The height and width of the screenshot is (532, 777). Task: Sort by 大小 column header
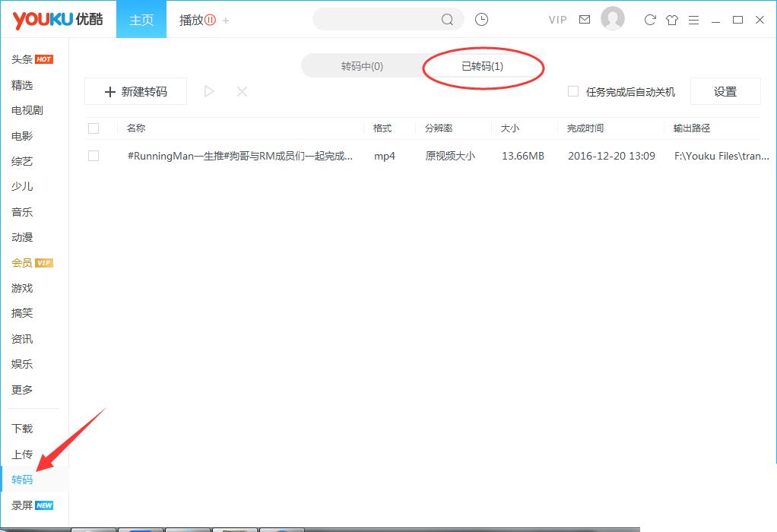[x=510, y=128]
